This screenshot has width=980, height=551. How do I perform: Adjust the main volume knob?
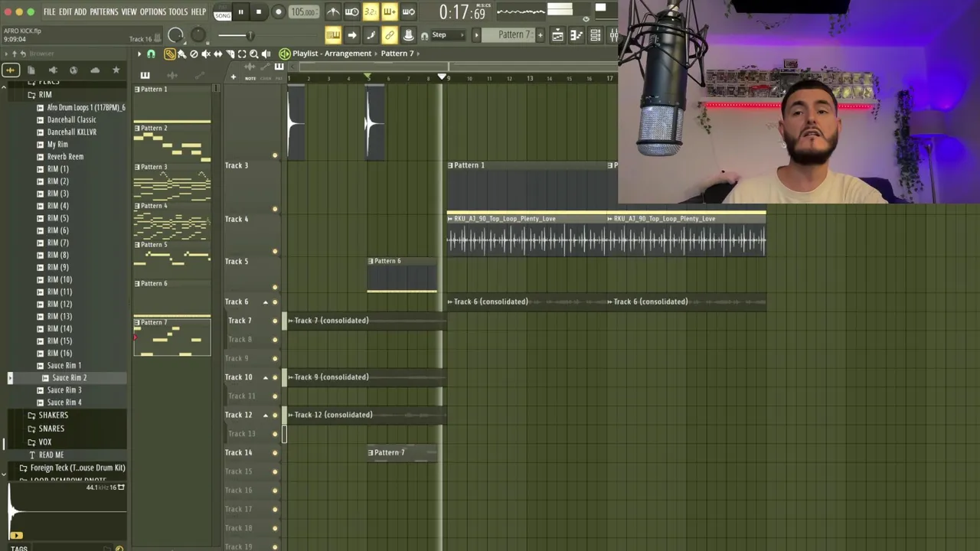175,34
